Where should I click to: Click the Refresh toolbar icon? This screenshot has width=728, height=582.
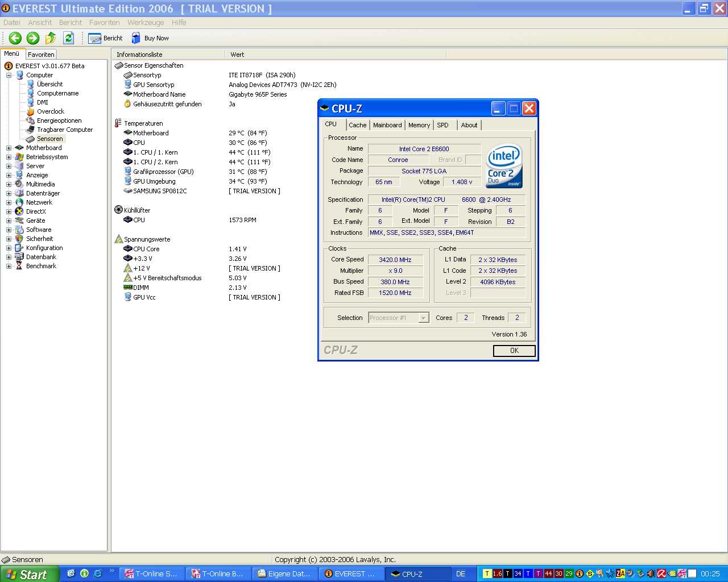pyautogui.click(x=69, y=38)
